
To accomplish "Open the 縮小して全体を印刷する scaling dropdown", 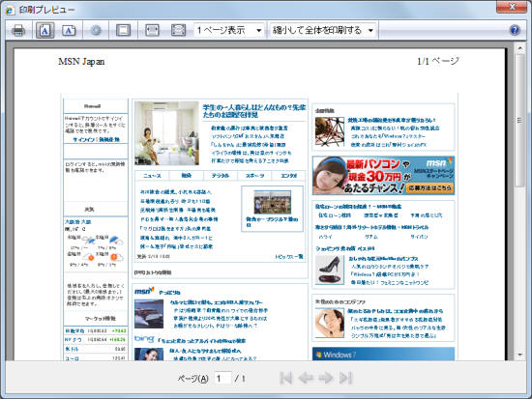I will click(x=323, y=30).
